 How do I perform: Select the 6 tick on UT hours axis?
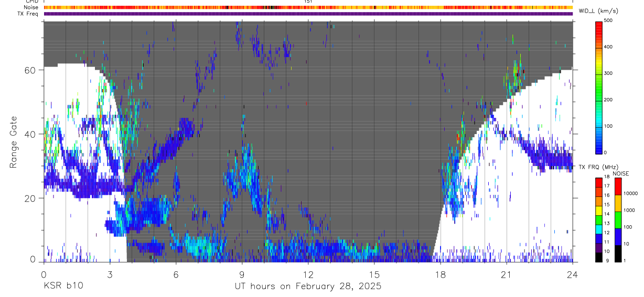[x=176, y=274]
